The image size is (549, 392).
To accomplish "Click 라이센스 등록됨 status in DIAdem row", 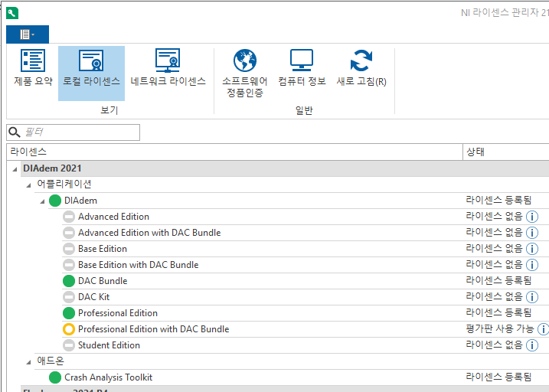I will coord(498,200).
